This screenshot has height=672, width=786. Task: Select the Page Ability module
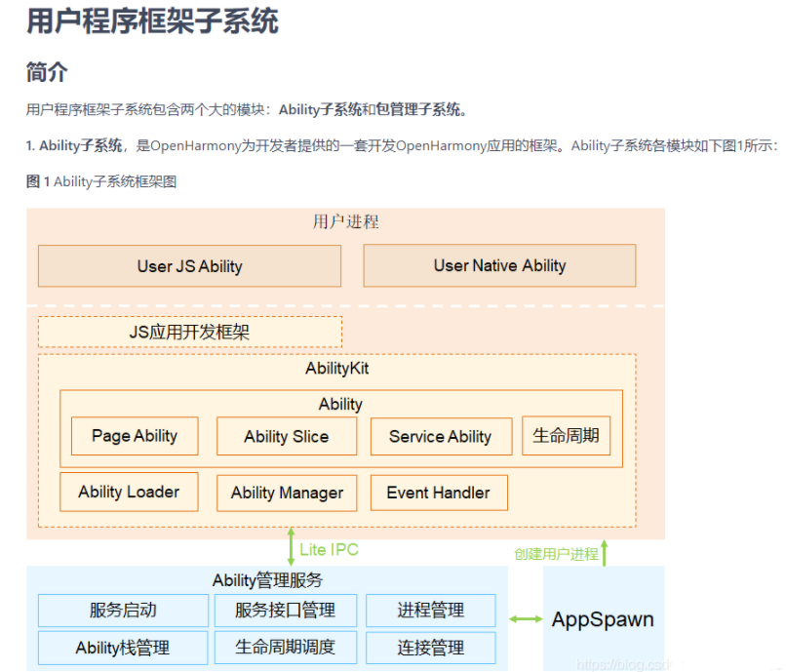point(134,436)
